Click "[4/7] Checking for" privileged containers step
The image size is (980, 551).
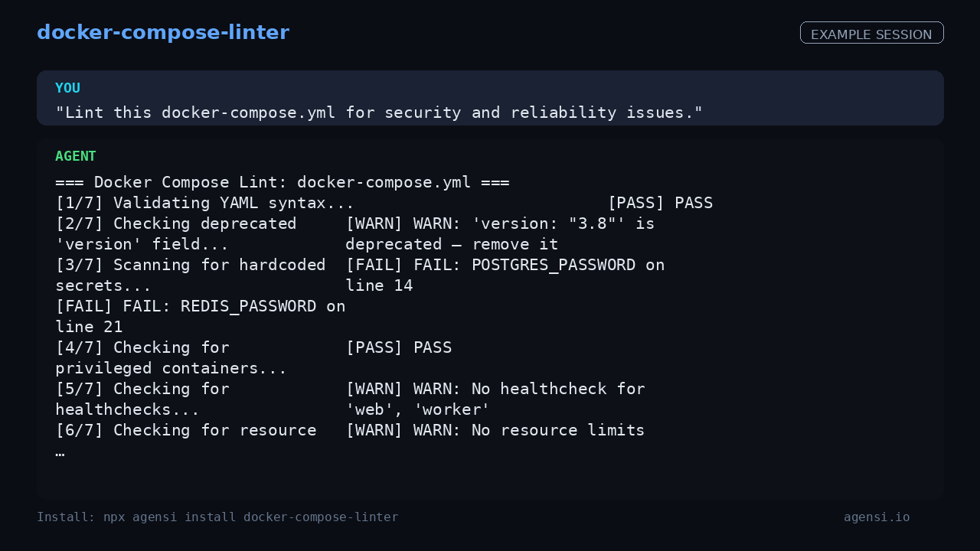pos(142,347)
